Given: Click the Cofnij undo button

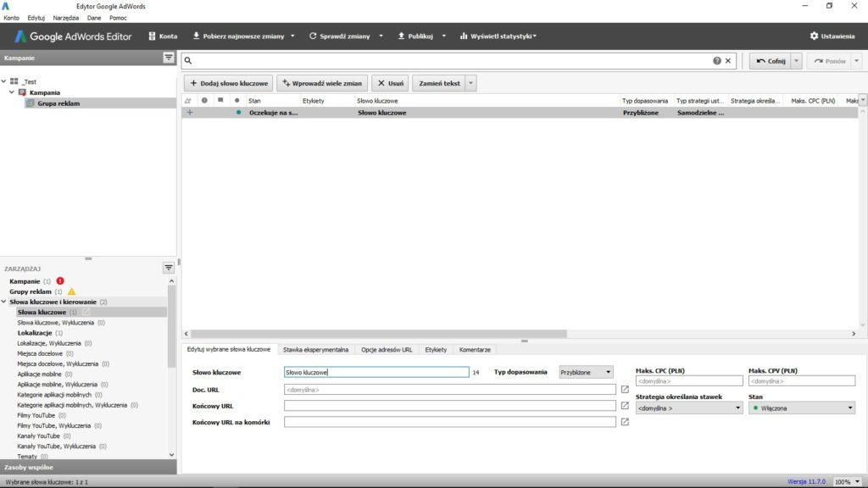Looking at the screenshot, I should [771, 61].
